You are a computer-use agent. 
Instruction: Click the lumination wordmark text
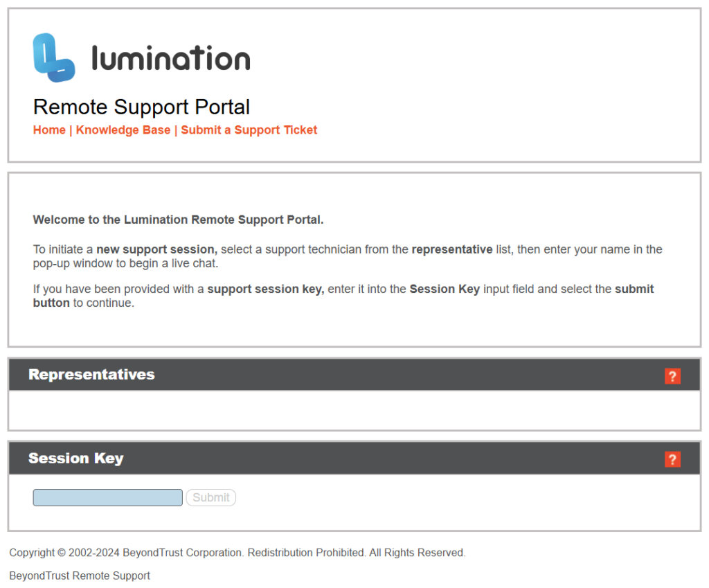pyautogui.click(x=171, y=58)
